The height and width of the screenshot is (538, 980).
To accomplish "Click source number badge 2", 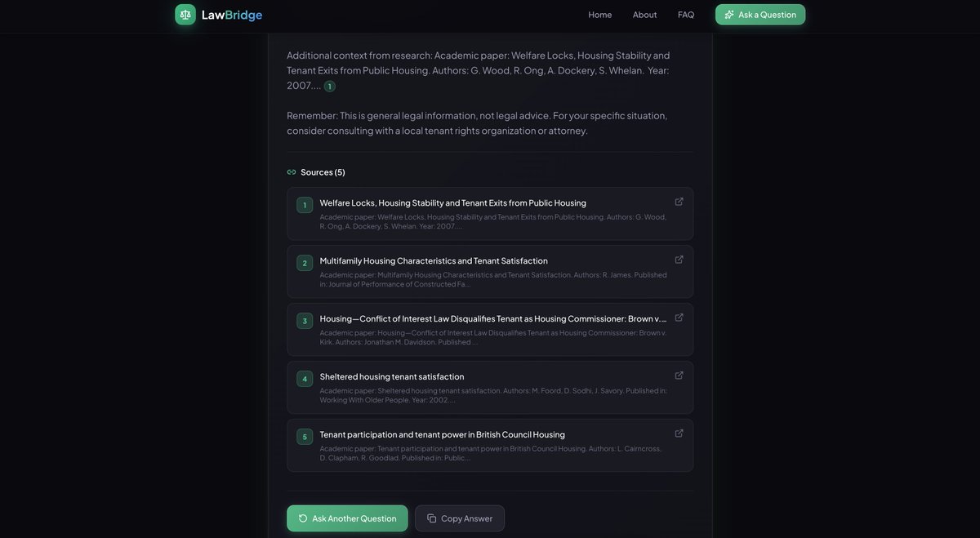I will point(305,263).
